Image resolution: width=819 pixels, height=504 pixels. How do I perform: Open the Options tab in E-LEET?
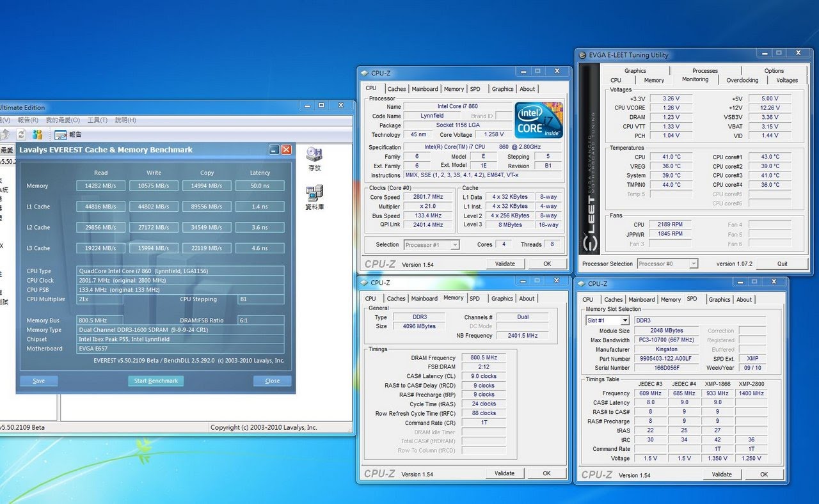tap(774, 71)
